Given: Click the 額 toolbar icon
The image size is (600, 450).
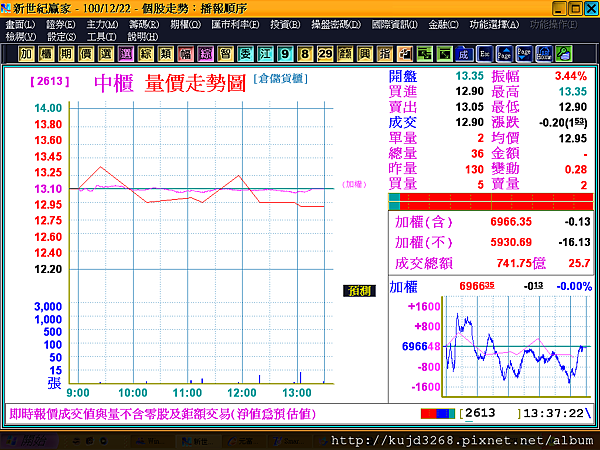Looking at the screenshot, I should pyautogui.click(x=345, y=54).
